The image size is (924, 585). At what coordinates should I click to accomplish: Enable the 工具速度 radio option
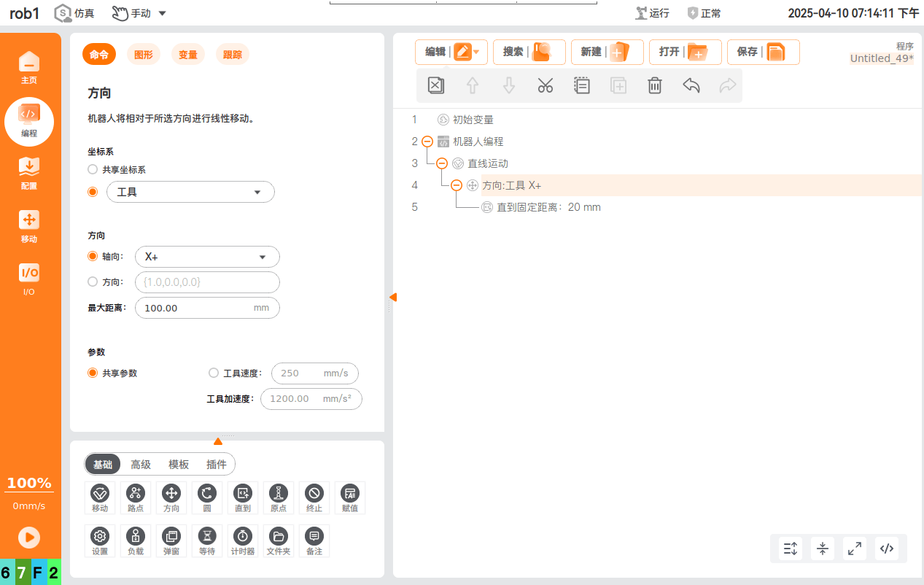point(214,373)
